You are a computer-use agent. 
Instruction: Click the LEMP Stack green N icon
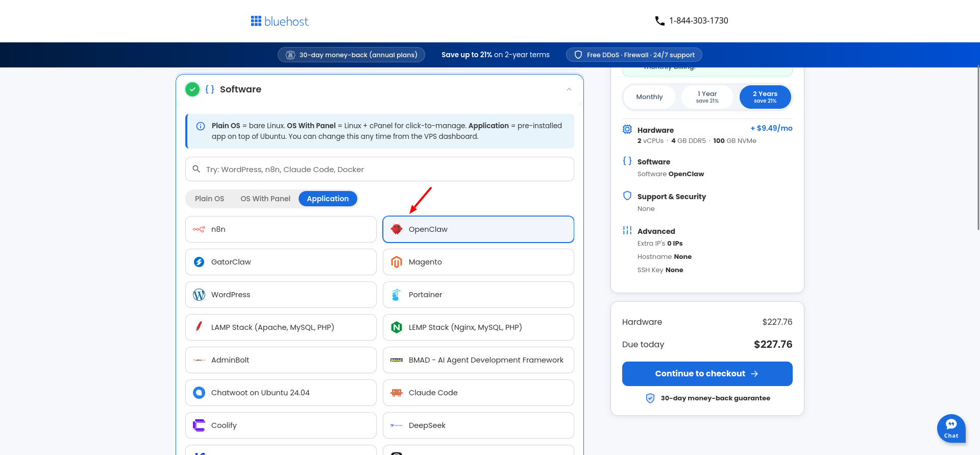[397, 327]
